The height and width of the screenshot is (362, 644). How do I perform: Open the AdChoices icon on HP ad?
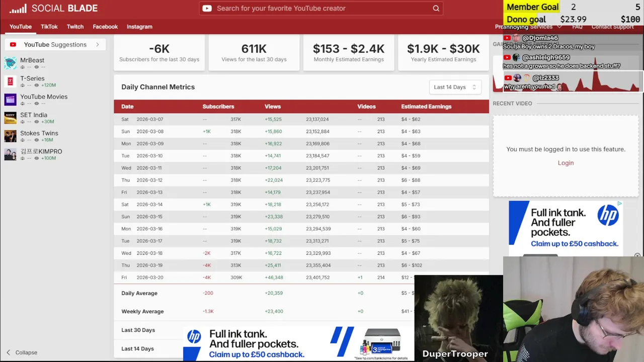click(619, 204)
